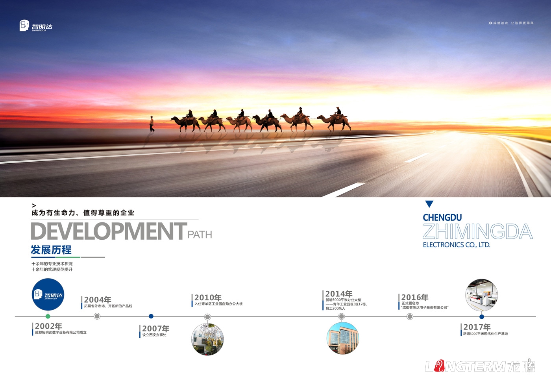
Task: Click the double chevron before the top-right slogan
Action: (490, 23)
